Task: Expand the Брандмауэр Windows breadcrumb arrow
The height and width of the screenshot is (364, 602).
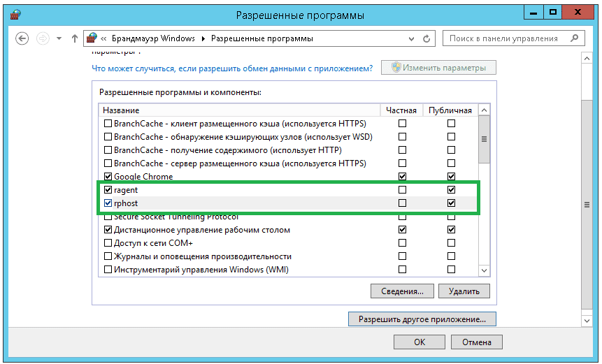Action: 203,38
